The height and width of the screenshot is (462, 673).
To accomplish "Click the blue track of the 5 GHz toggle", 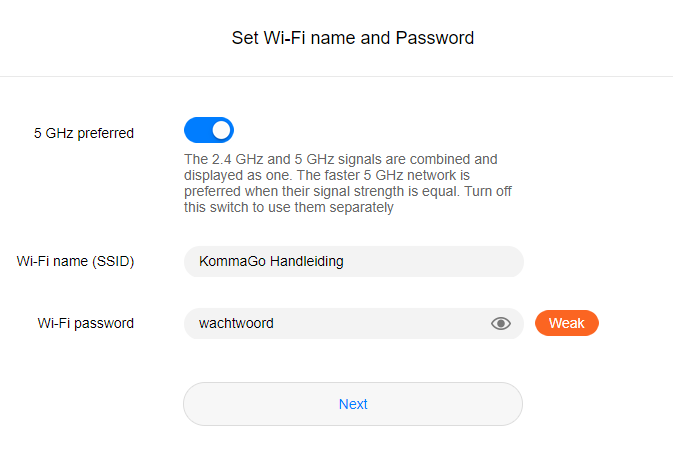I will pos(196,130).
